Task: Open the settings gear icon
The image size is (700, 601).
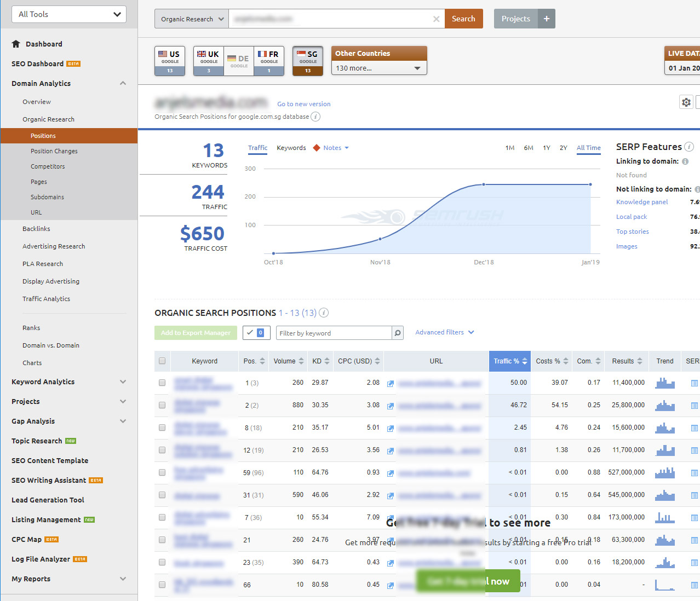Action: coord(686,102)
